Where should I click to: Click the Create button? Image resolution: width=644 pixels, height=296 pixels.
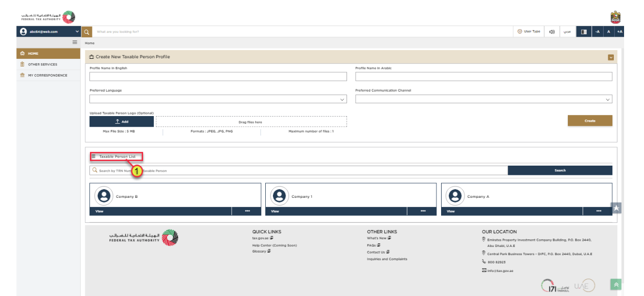pyautogui.click(x=590, y=121)
